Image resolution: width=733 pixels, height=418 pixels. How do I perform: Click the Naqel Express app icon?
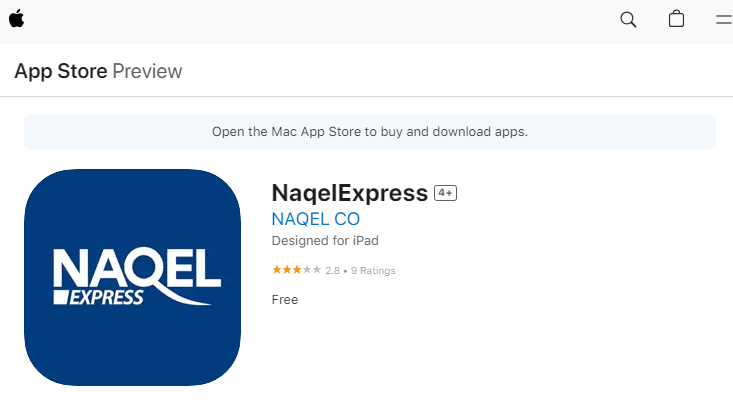tap(132, 277)
